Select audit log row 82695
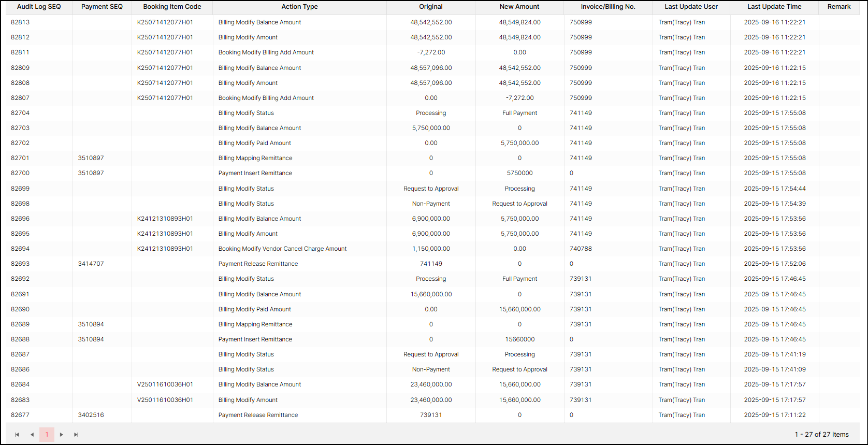This screenshot has width=868, height=445. point(433,234)
